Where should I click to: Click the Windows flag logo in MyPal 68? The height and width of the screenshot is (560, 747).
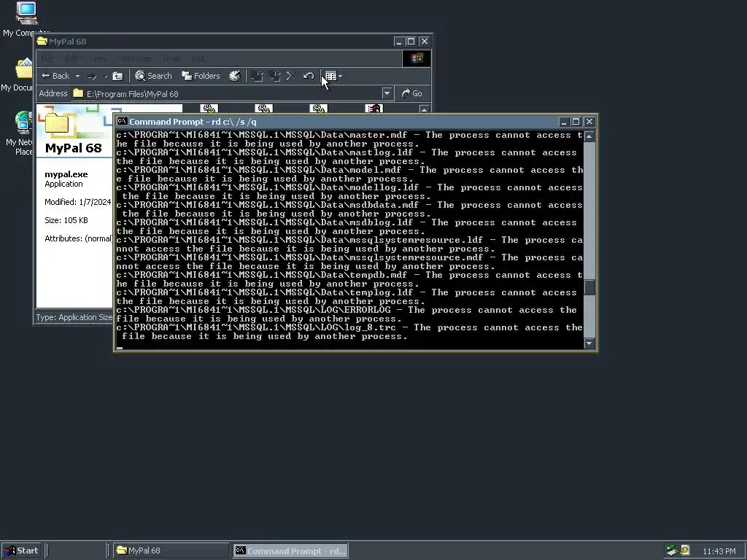coord(417,58)
